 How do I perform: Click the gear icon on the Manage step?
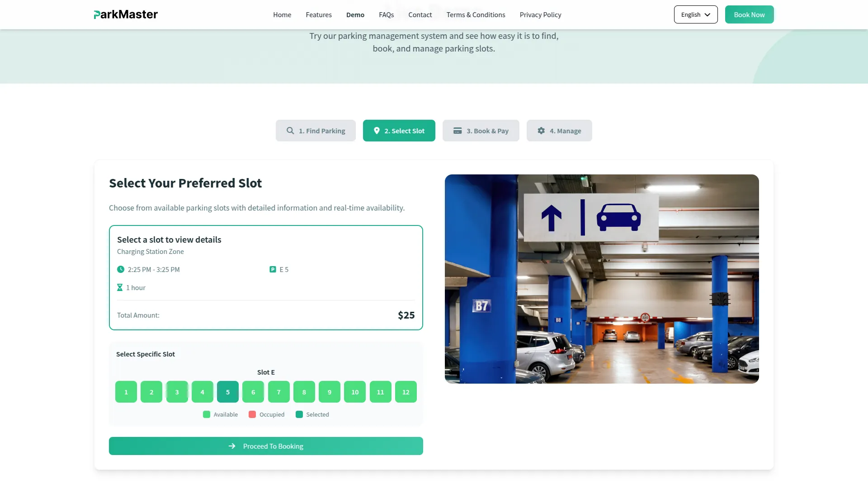coord(541,131)
